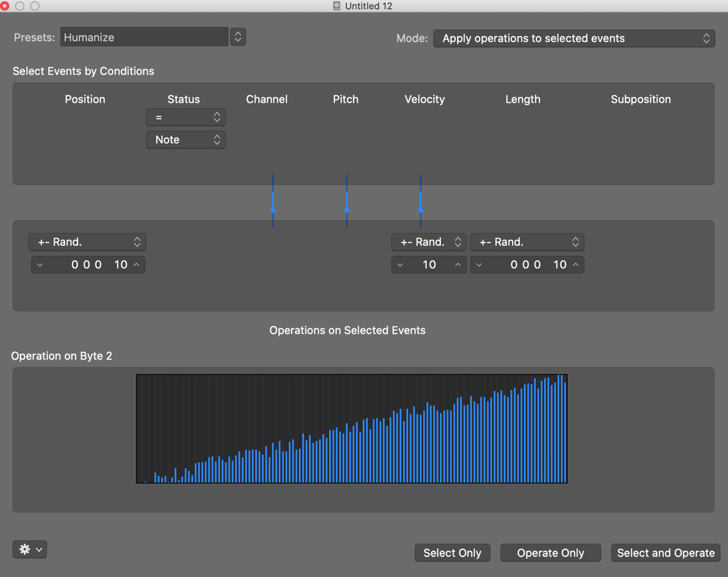
Task: Open the Mode dropdown menu
Action: coord(574,39)
